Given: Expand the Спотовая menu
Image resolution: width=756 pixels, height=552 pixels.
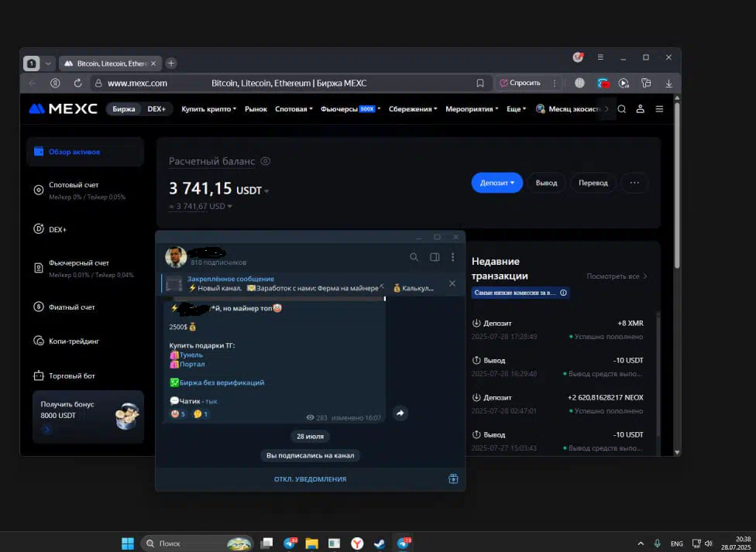Looking at the screenshot, I should (x=294, y=109).
